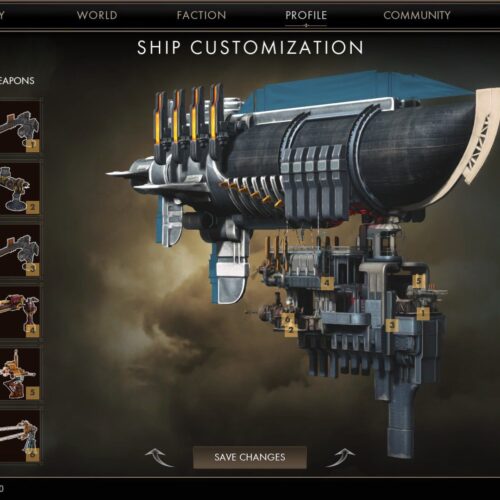
Task: Select weapon slot 2 thumbnail
Action: tap(19, 189)
